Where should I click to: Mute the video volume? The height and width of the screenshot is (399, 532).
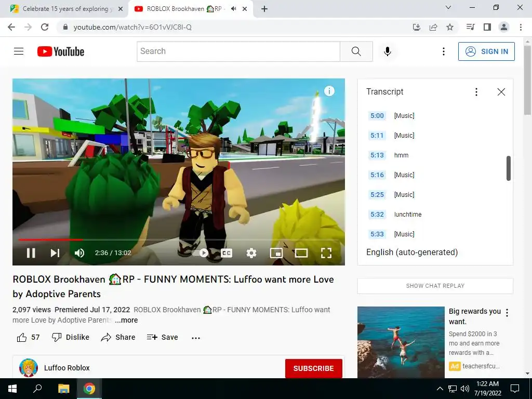tap(79, 253)
